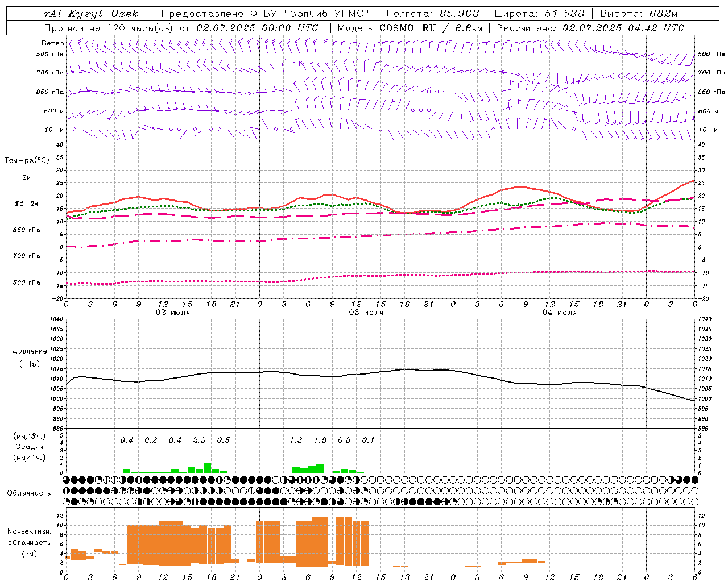
Task: Click the Высота: 682м value
Action: 639,14
